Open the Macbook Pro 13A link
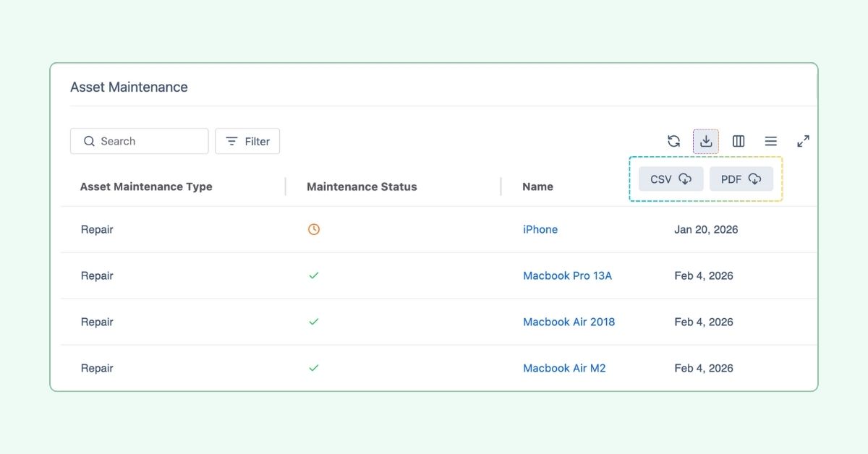The image size is (868, 454). tap(567, 276)
